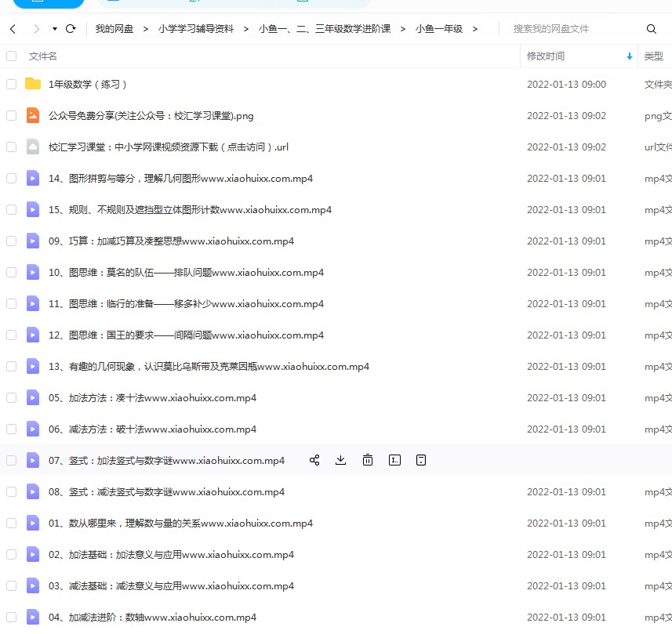Click date 2022-01-13 09:00 of 练习 folder
The width and height of the screenshot is (672, 634).
(567, 85)
